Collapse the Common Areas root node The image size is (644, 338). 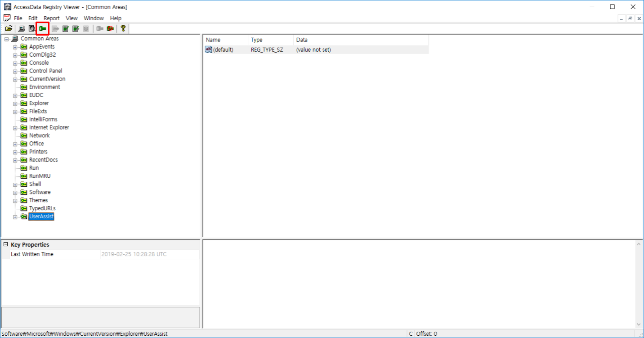click(6, 39)
